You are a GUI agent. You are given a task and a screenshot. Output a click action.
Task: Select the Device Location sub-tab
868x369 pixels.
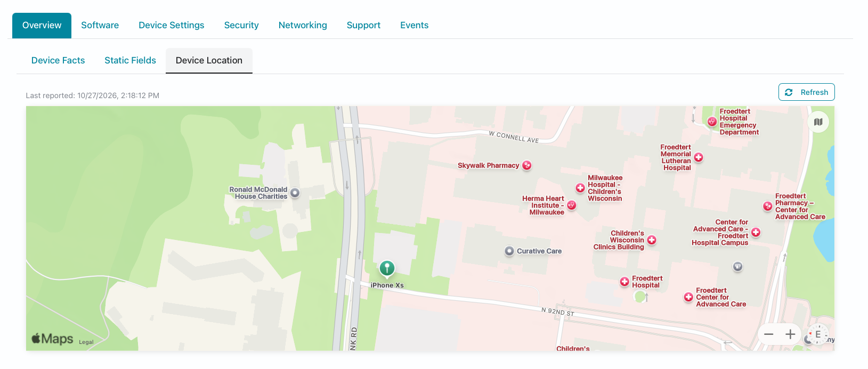(x=209, y=60)
